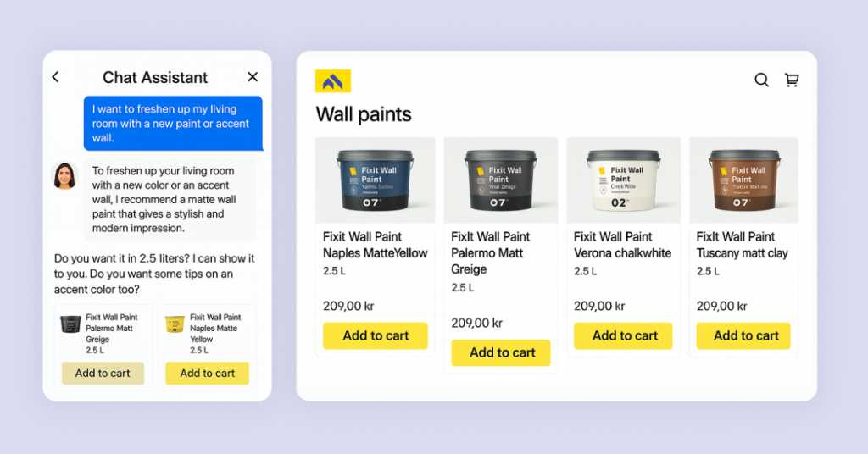Click the back arrow in Chat Assistant
Viewport: 868px width, 454px height.
[x=55, y=77]
